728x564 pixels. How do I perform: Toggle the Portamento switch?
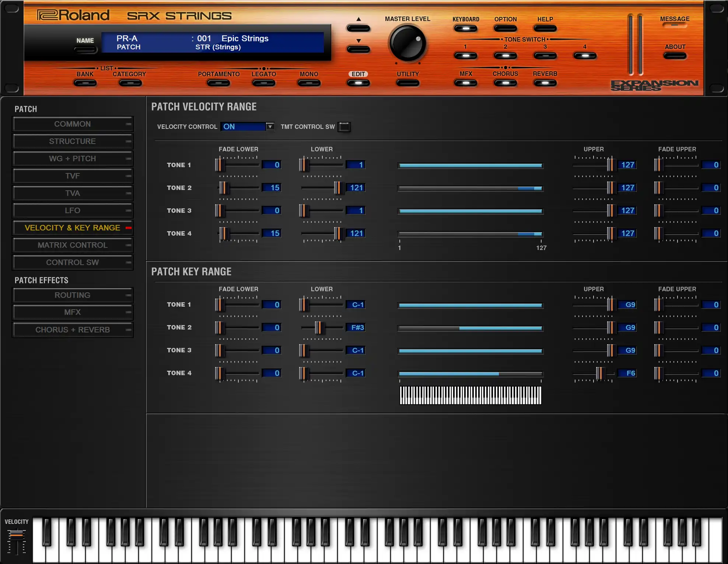[218, 83]
